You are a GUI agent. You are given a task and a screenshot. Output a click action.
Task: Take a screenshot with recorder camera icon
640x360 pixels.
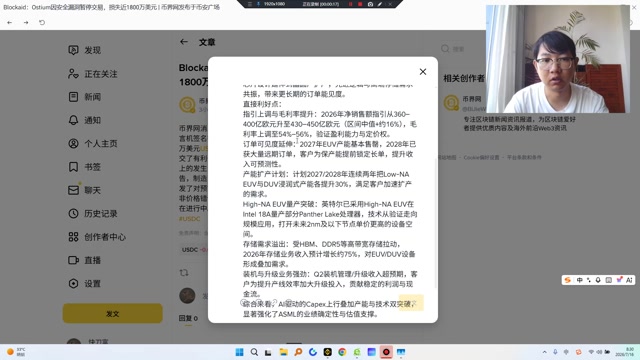[370, 4]
